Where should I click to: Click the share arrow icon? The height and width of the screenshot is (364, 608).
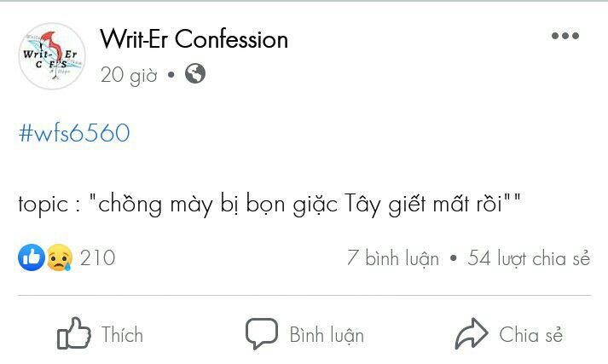click(x=471, y=334)
